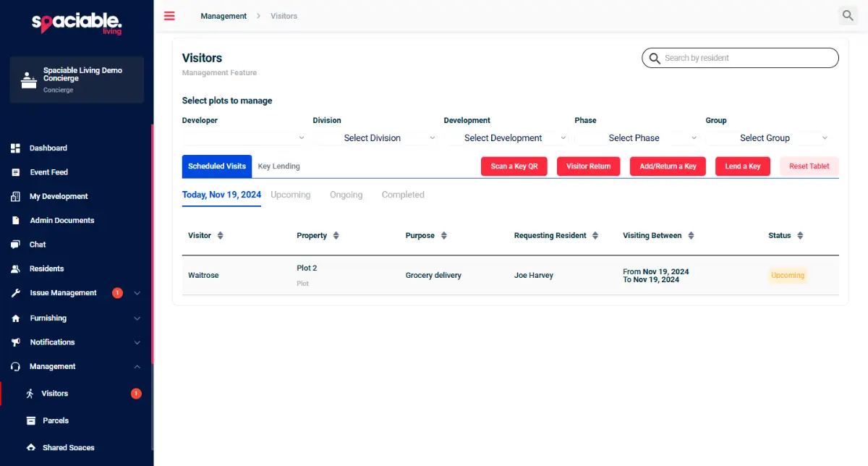Viewport: 868px width, 466px height.
Task: Click the Search by resident field
Action: pos(740,58)
